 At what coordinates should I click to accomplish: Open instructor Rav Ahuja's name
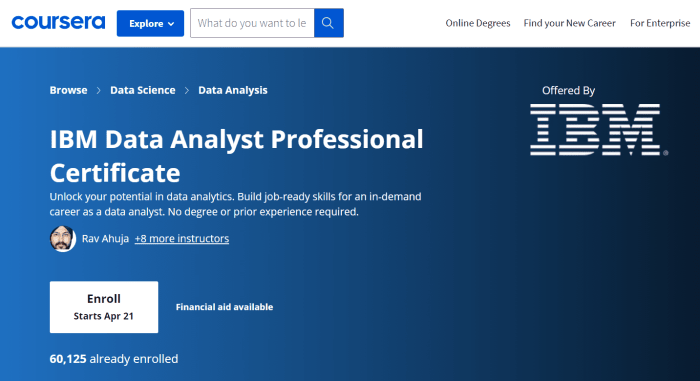pos(105,239)
